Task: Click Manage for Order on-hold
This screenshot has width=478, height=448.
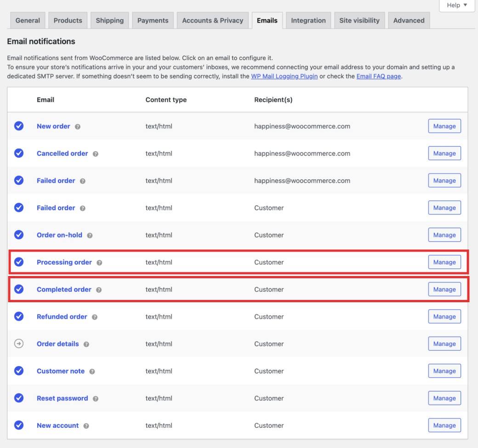Action: 444,235
